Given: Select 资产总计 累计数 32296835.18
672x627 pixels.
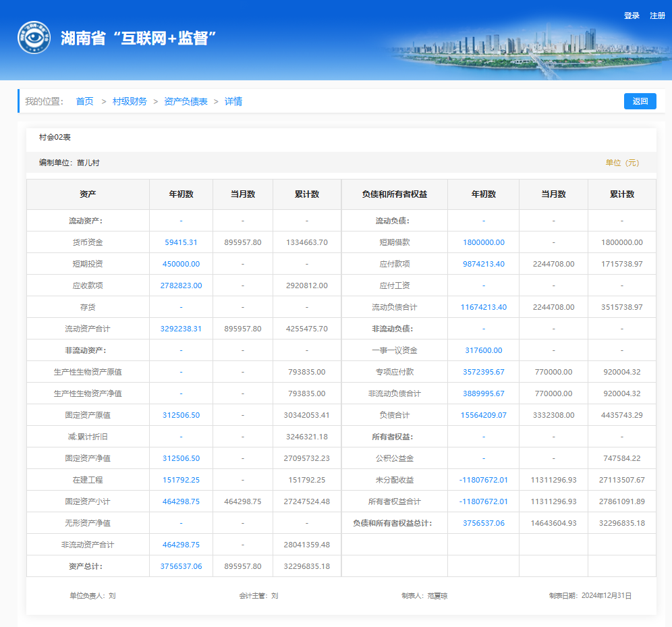Looking at the screenshot, I should click(307, 566).
